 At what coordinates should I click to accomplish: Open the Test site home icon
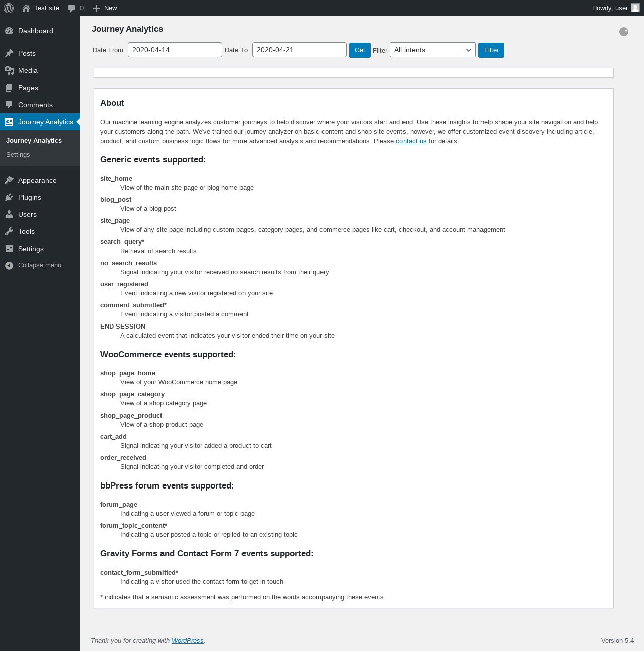coord(26,8)
